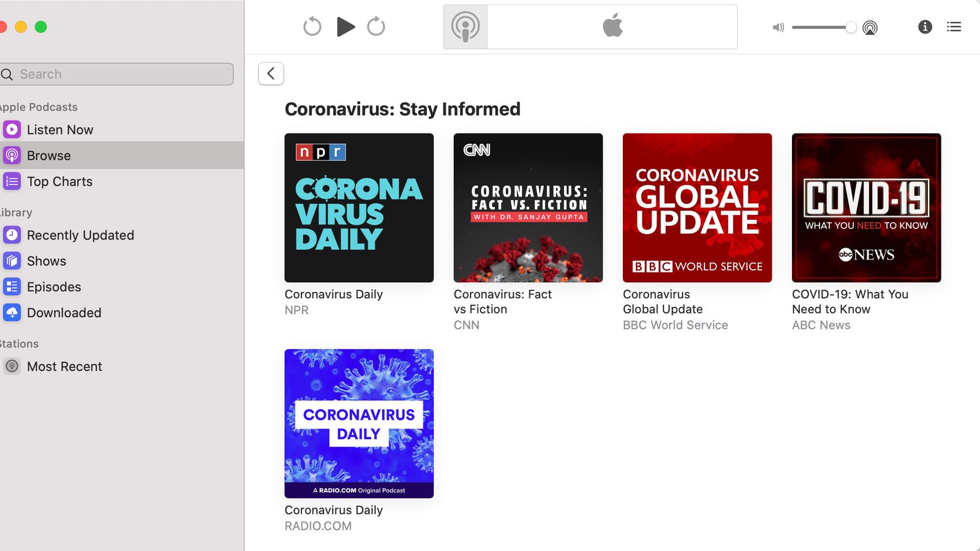Viewport: 980px width, 551px height.
Task: Click the RADIO.COM publisher label
Action: [x=318, y=526]
